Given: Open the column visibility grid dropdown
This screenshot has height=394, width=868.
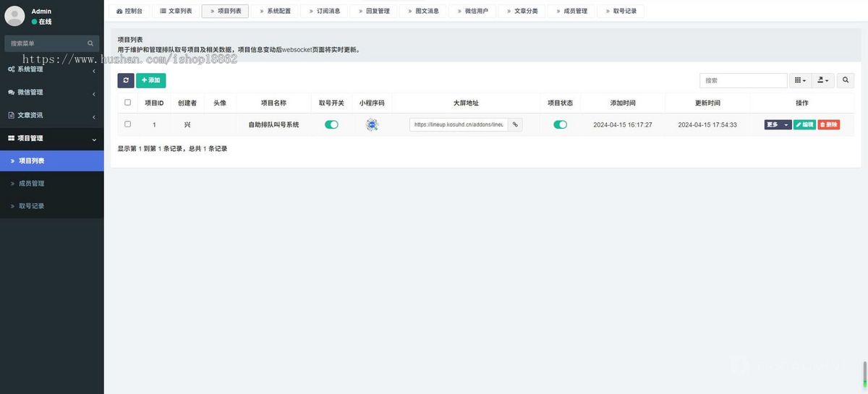Looking at the screenshot, I should click(x=800, y=80).
